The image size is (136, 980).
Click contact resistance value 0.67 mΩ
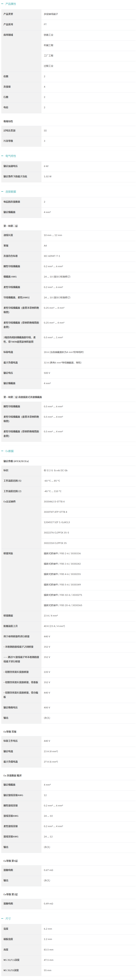point(48,870)
